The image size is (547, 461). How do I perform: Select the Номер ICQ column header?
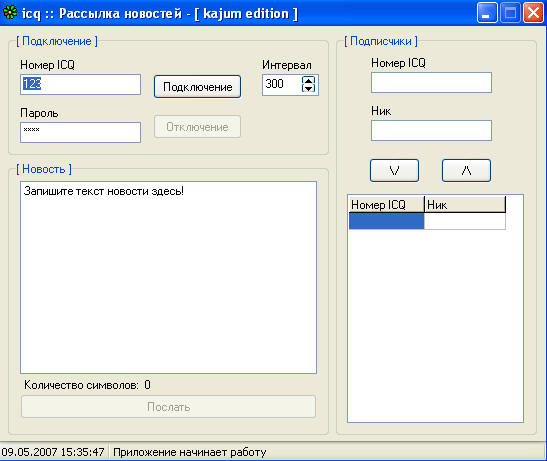point(387,205)
